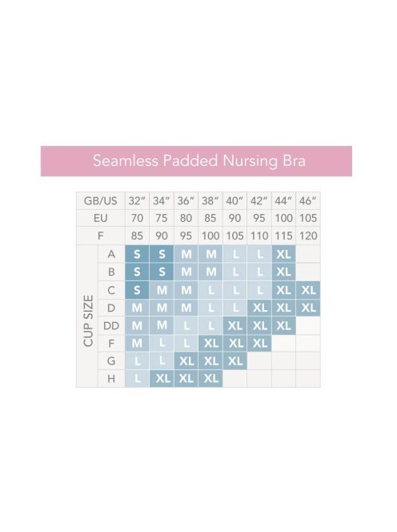The image size is (397, 532).
Task: Click the CUP SIZE vertical label
Action: coord(87,320)
